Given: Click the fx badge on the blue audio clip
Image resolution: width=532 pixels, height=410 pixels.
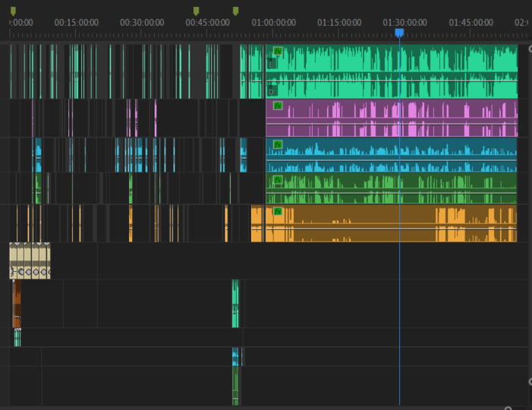Looking at the screenshot, I should (278, 144).
